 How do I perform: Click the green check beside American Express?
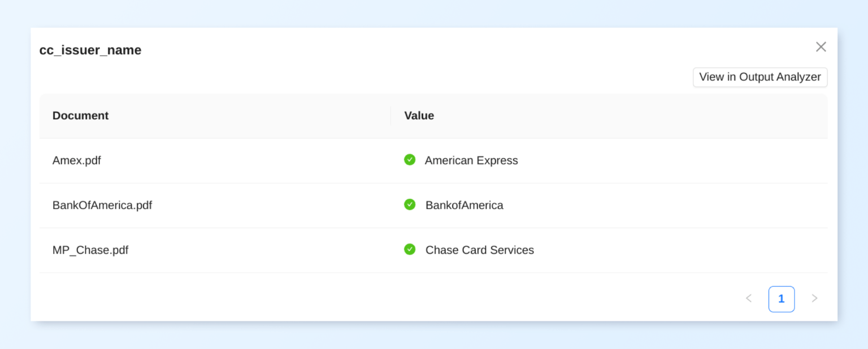pos(410,160)
